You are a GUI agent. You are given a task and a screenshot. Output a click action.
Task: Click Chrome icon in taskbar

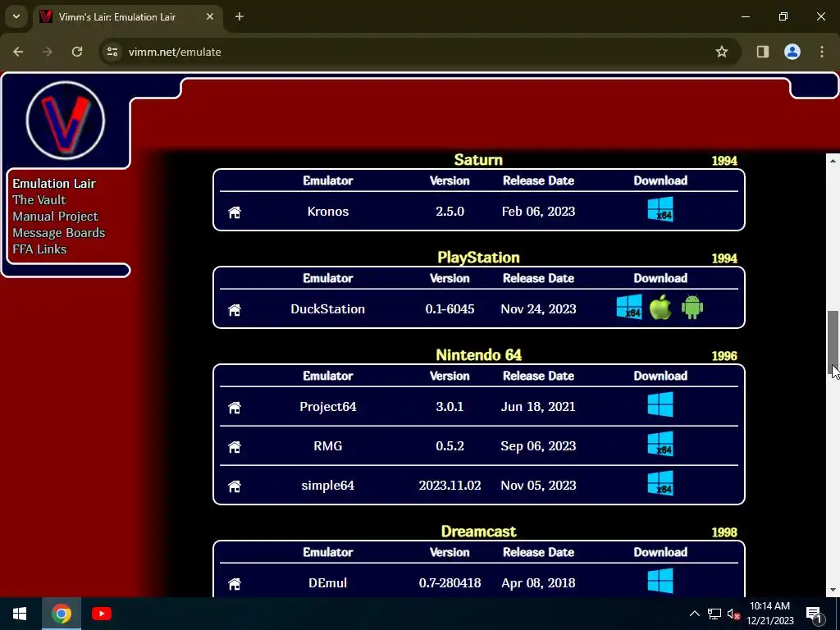61,614
